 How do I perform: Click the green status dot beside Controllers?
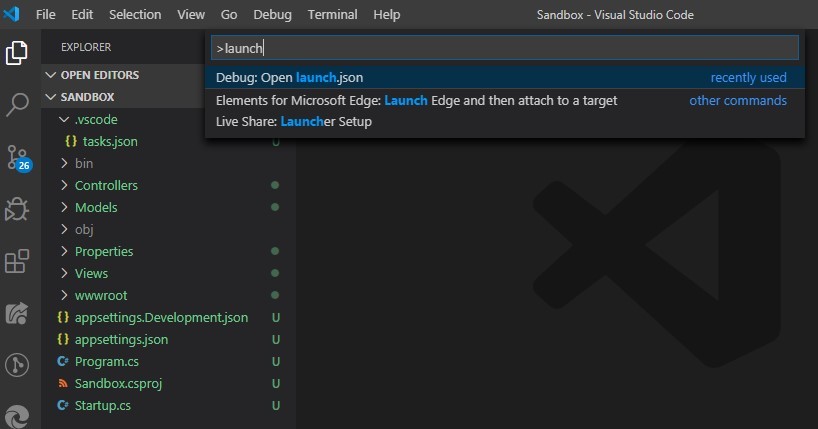[x=275, y=185]
